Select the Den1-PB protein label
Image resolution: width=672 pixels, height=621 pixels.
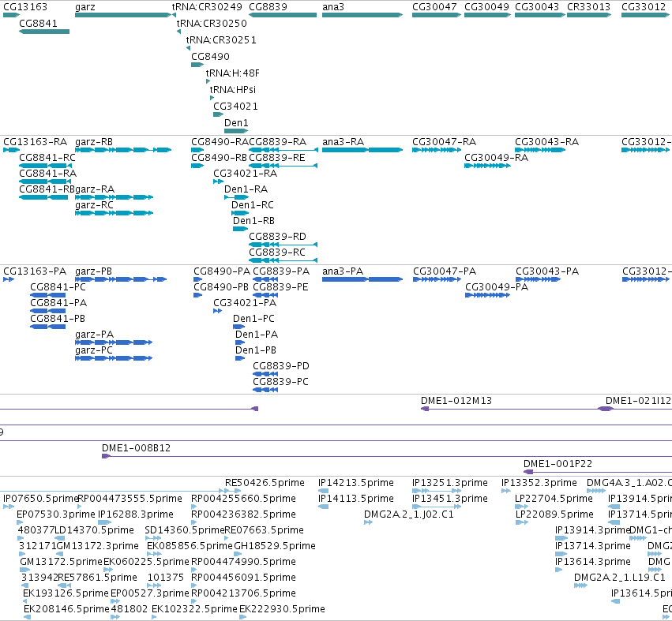click(256, 350)
